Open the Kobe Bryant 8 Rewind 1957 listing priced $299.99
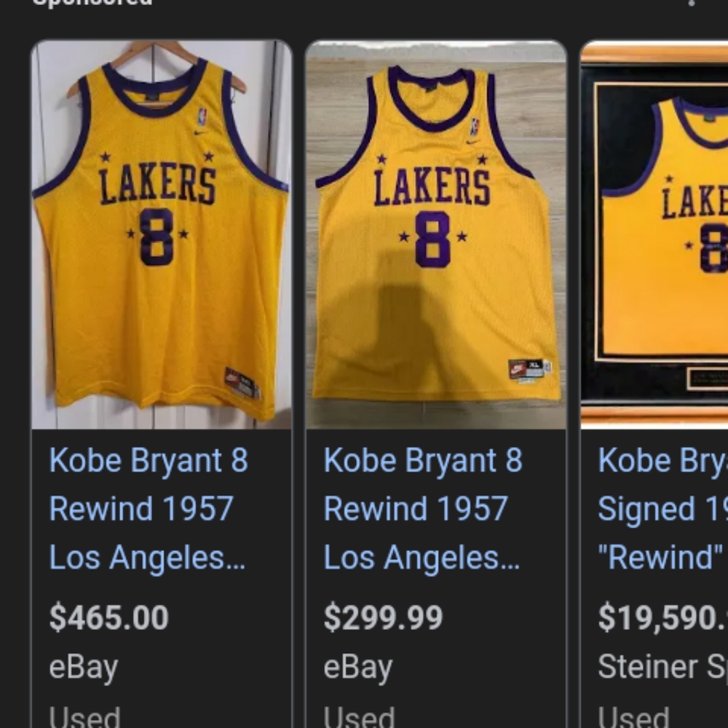The width and height of the screenshot is (728, 728). click(x=423, y=509)
